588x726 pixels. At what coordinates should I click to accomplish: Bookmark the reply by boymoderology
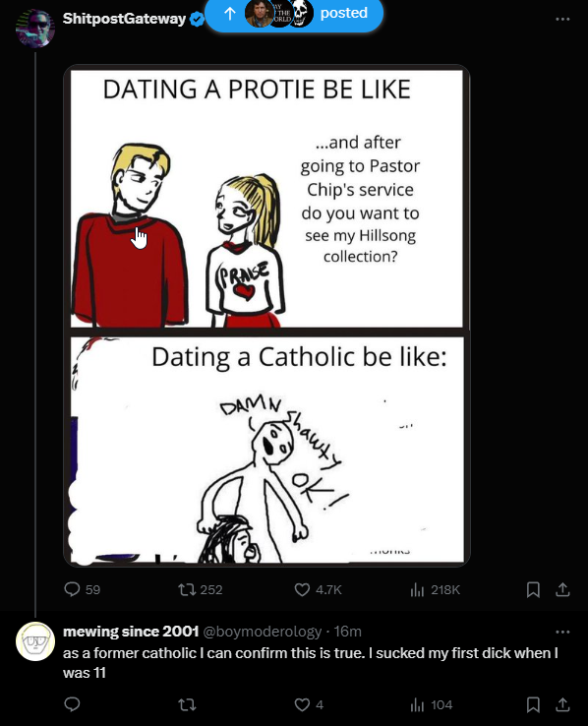533,704
